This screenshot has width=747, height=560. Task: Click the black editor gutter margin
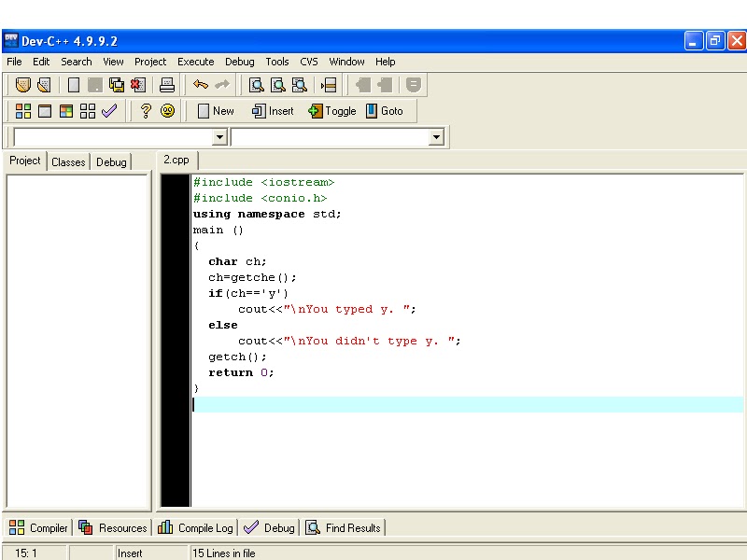click(x=176, y=341)
